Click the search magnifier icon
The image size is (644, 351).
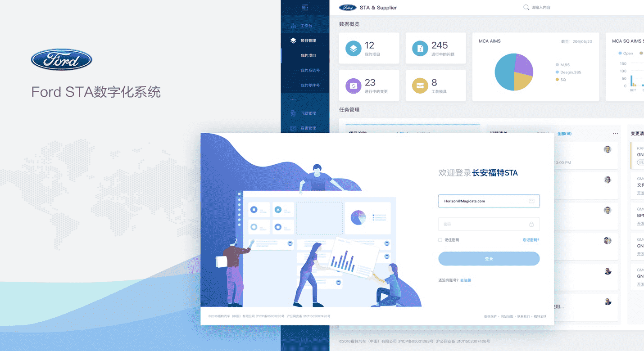tap(526, 8)
